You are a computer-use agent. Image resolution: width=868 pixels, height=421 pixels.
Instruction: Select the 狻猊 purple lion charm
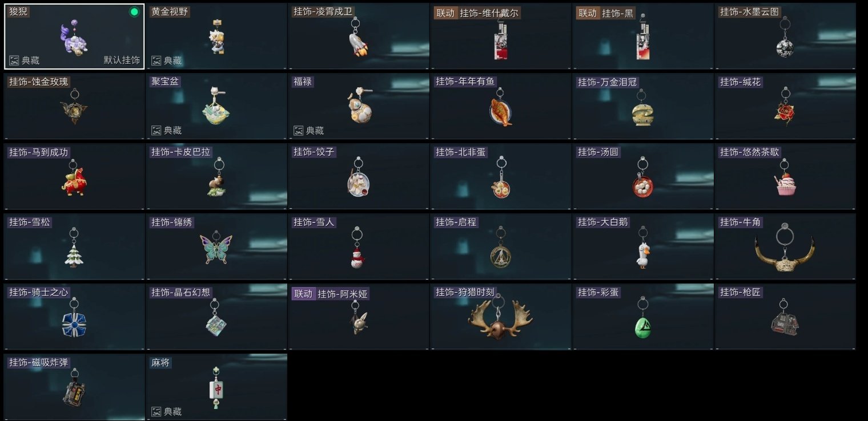point(74,37)
